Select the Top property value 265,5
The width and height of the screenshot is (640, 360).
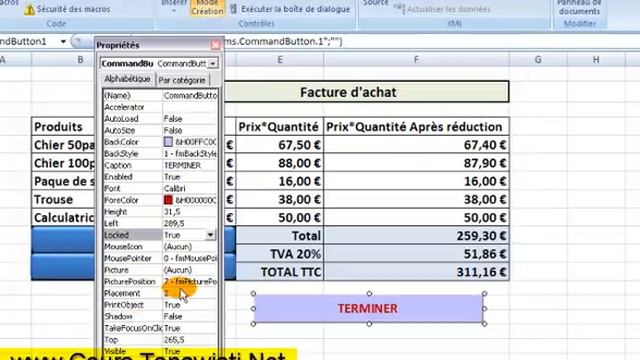[x=174, y=340]
